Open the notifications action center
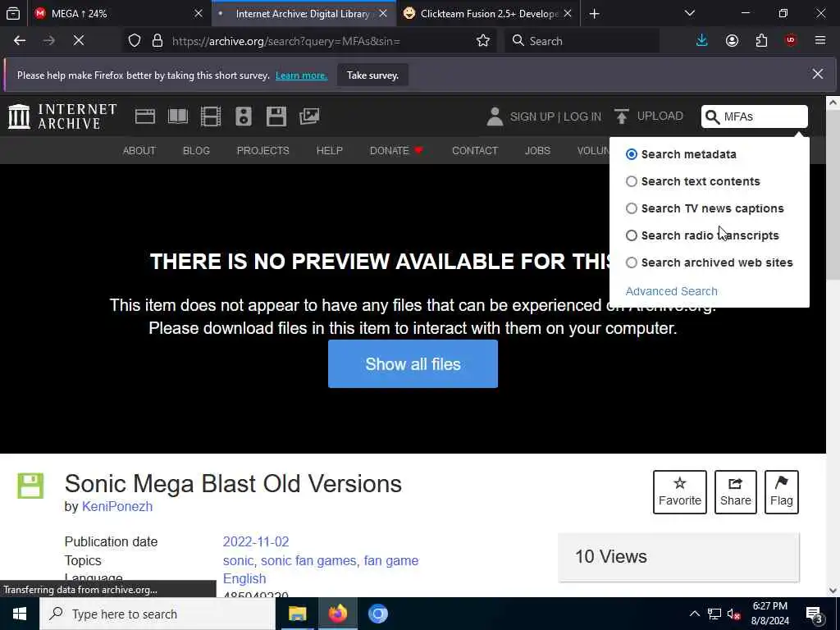 click(x=815, y=614)
